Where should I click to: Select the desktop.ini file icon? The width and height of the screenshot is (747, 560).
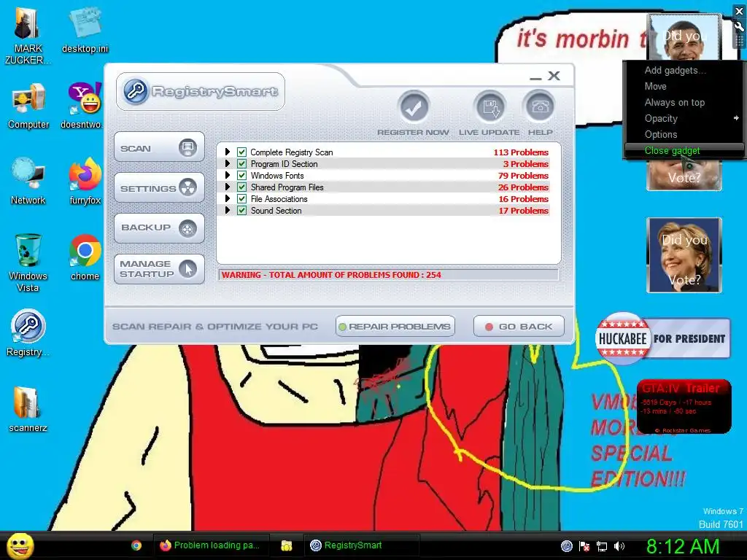[85, 23]
